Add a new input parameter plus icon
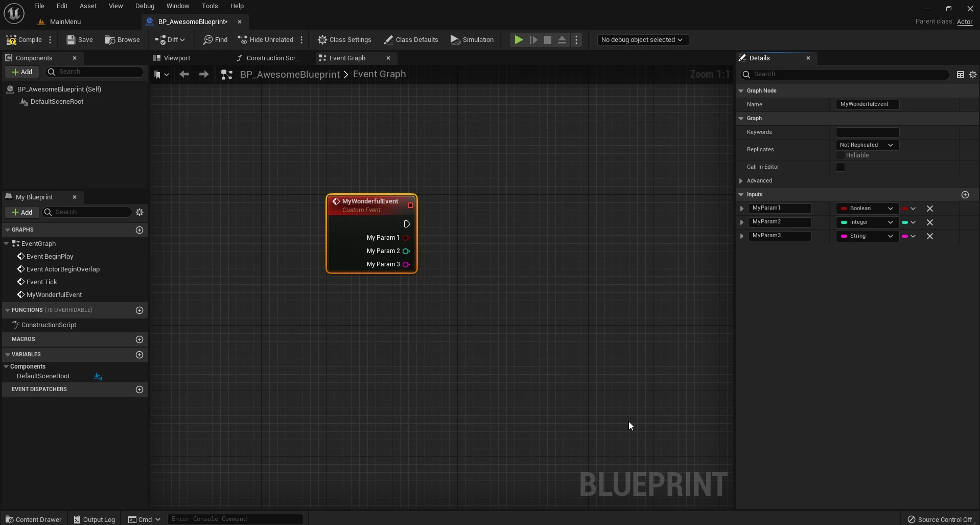980x525 pixels. [x=965, y=195]
